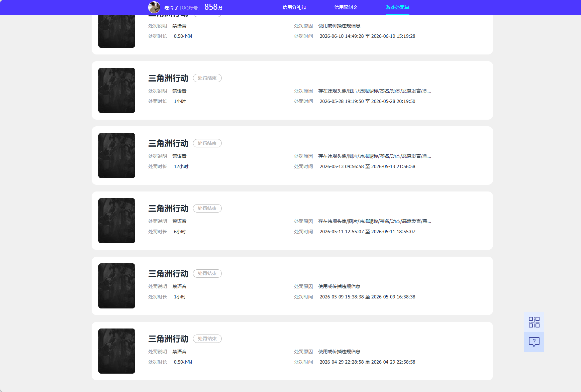The height and width of the screenshot is (392, 581).
Task: Click the 12小时 duration value
Action: [181, 166]
